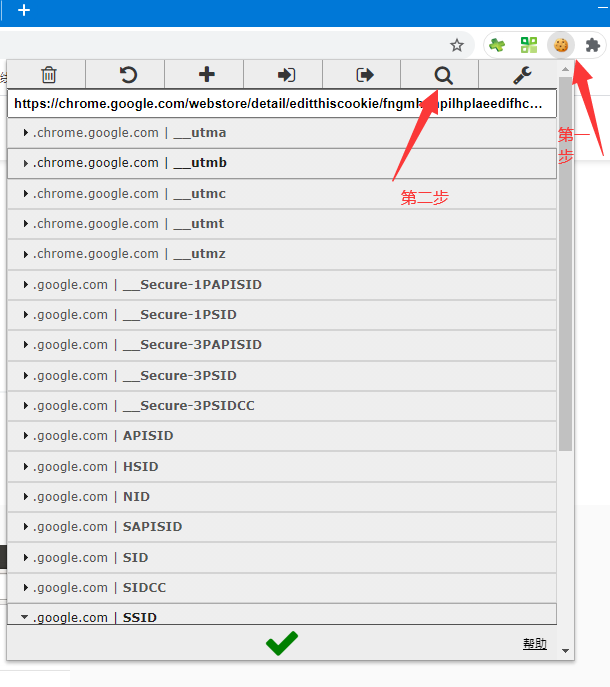Open cookie search with magnifier icon

[443, 75]
